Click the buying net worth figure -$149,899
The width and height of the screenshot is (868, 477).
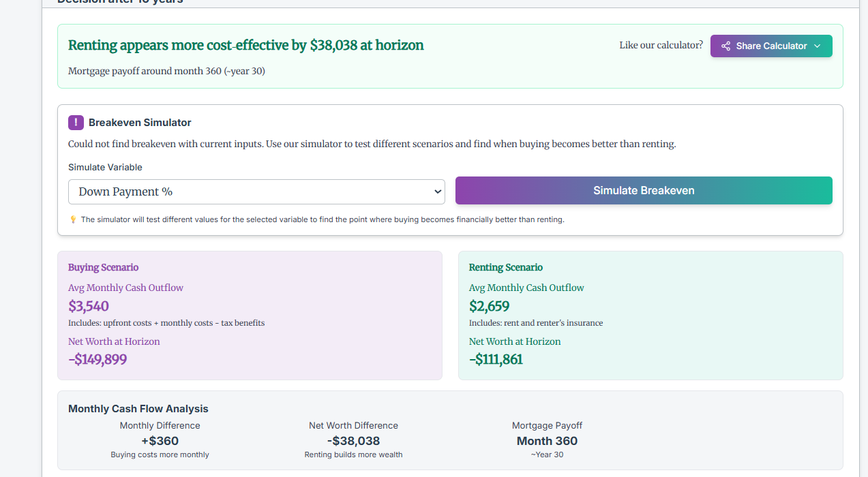click(98, 359)
